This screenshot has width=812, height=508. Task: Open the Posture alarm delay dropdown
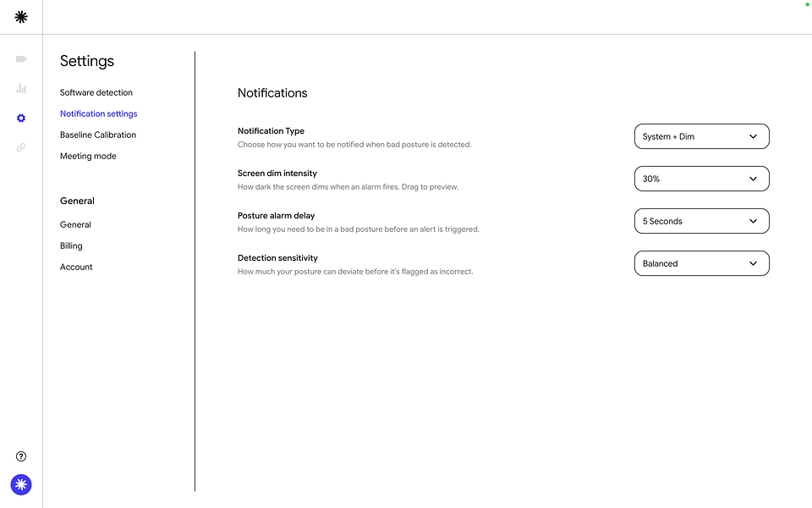tap(702, 221)
